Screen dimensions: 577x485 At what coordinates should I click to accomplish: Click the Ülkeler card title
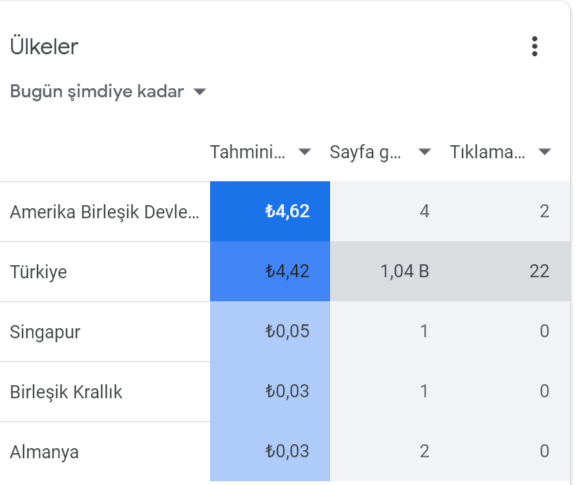coord(44,47)
